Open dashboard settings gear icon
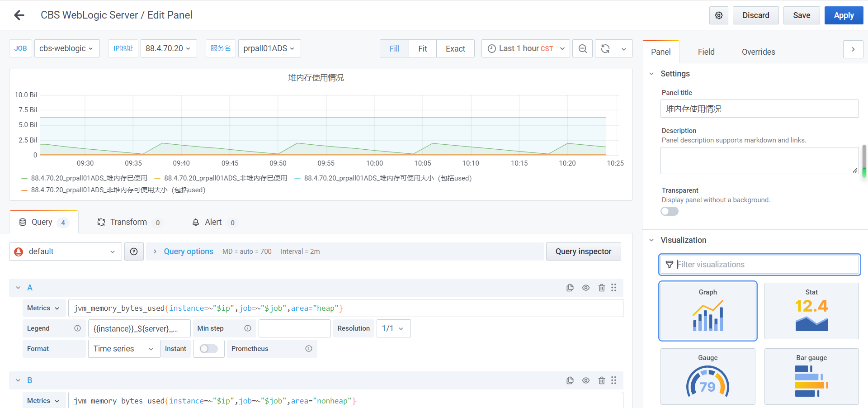The image size is (868, 408). coord(719,15)
